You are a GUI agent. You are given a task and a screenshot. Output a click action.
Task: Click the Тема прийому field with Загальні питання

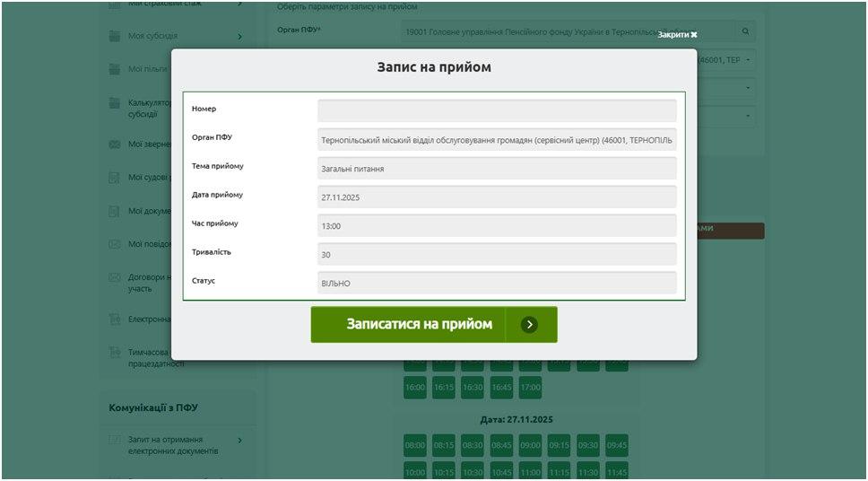pyautogui.click(x=497, y=168)
